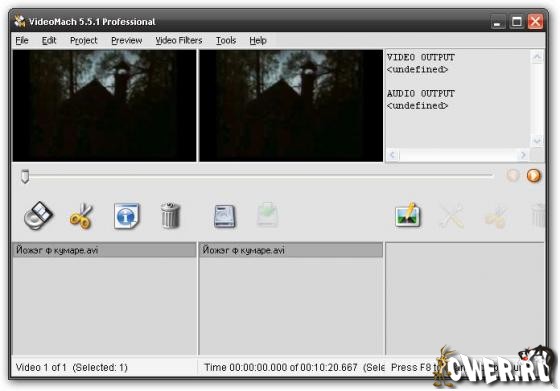560x391 pixels.
Task: Click the left preview video thumbnail
Action: tap(104, 106)
